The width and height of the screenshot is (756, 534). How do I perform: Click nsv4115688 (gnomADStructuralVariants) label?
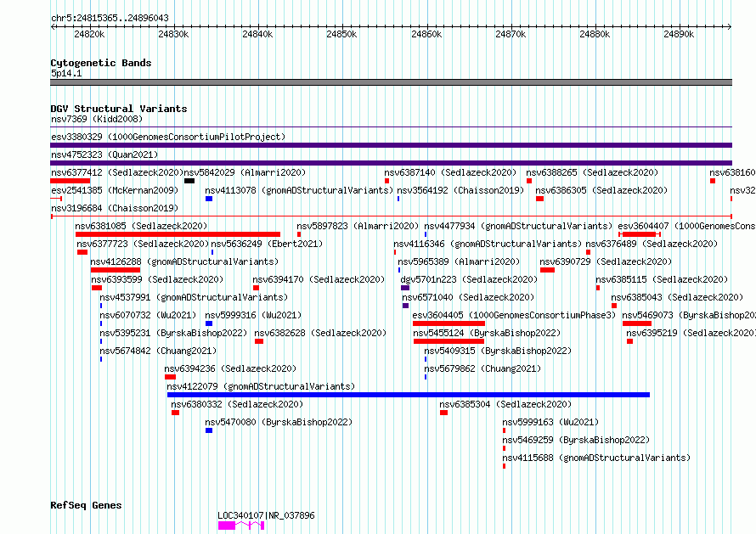pyautogui.click(x=596, y=458)
